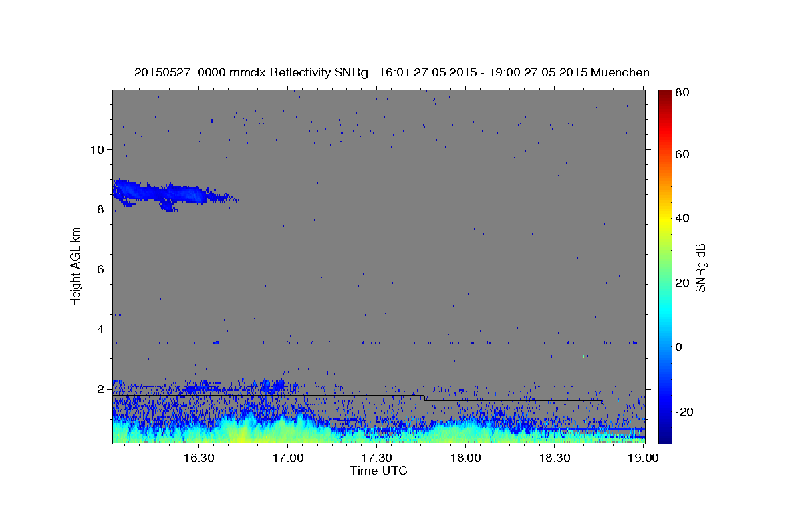This screenshot has width=798, height=532.
Task: Click the 'SNRg dB' colorbar label
Action: coord(700,267)
